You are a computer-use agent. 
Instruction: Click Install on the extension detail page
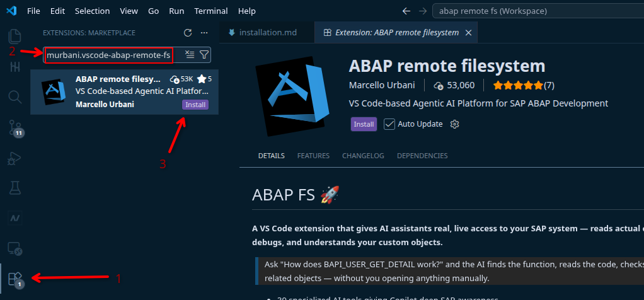point(364,124)
